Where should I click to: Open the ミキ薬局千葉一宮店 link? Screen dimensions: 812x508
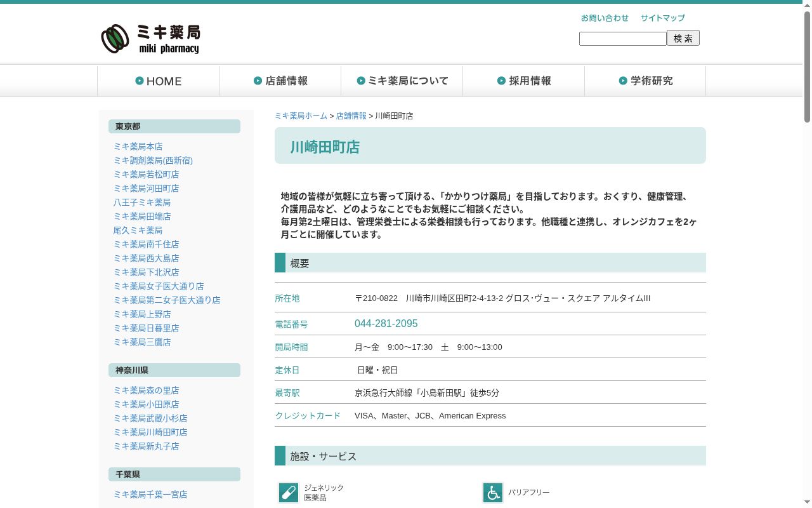(150, 495)
